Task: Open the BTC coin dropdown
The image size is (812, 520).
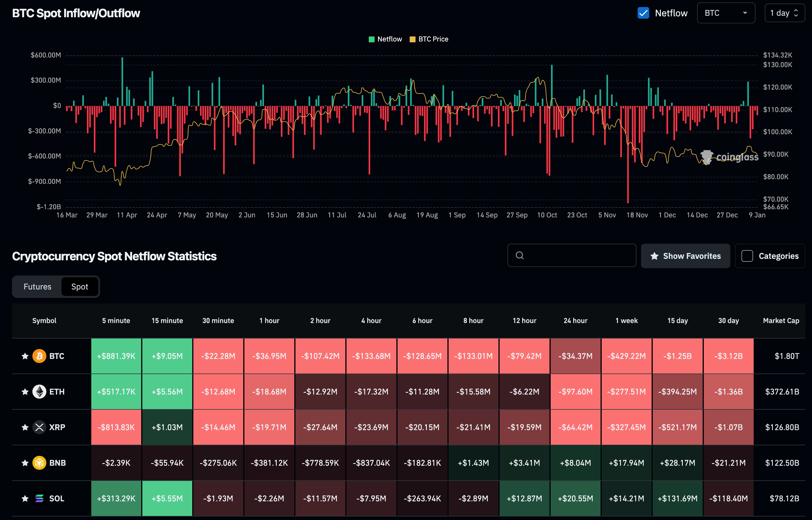Action: [x=726, y=13]
